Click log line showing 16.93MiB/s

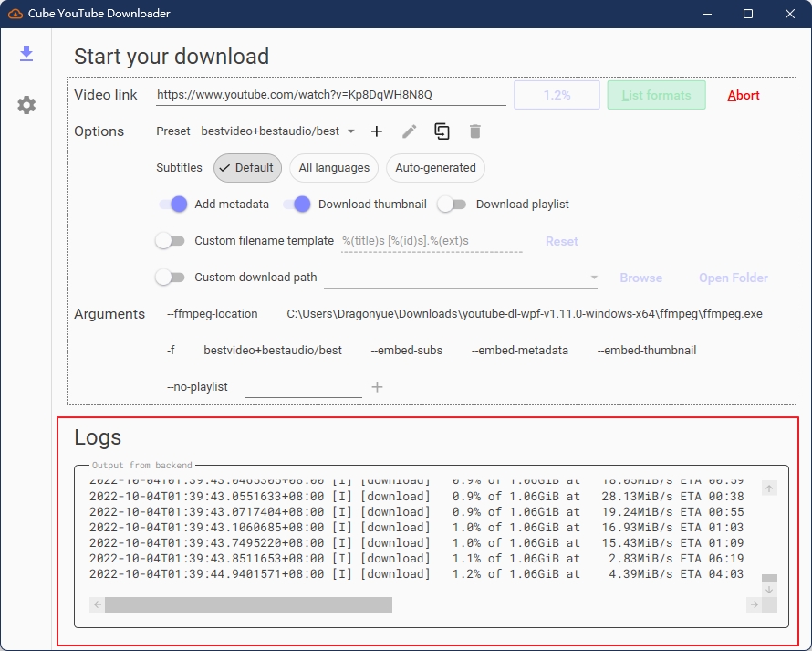tap(416, 528)
